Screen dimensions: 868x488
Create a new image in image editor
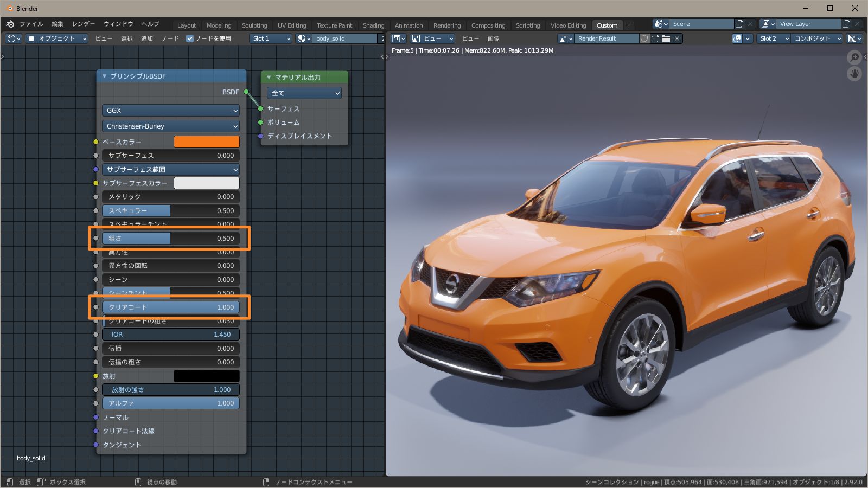pos(655,38)
